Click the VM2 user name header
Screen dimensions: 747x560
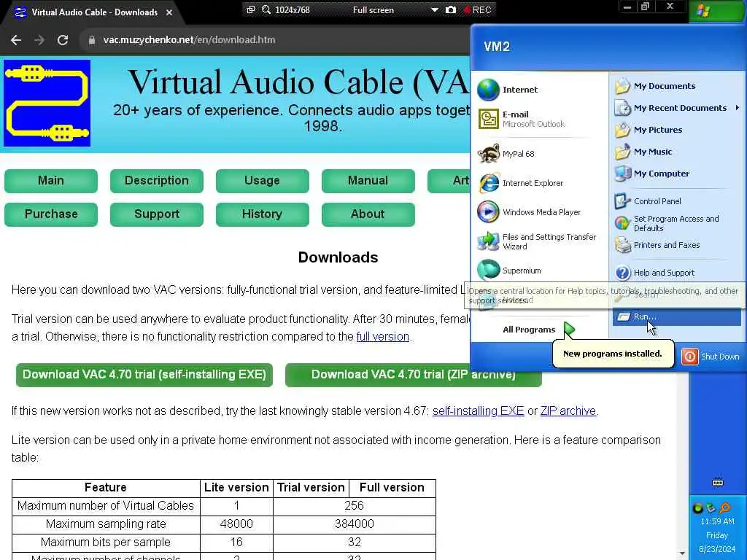point(497,47)
